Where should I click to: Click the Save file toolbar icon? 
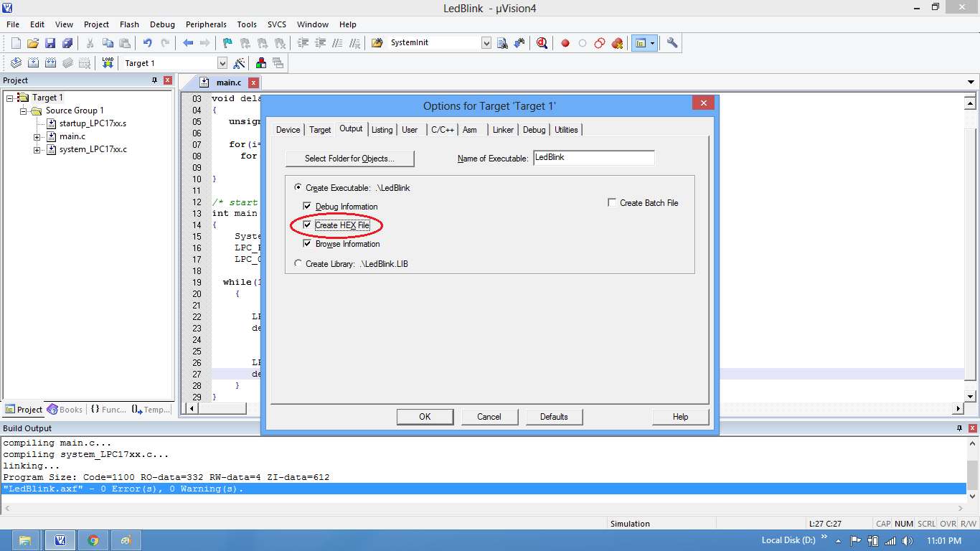pos(50,43)
